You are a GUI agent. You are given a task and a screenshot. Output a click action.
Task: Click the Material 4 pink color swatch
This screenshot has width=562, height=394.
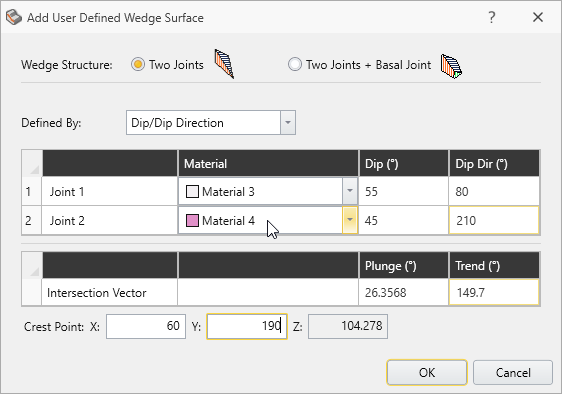click(x=192, y=220)
